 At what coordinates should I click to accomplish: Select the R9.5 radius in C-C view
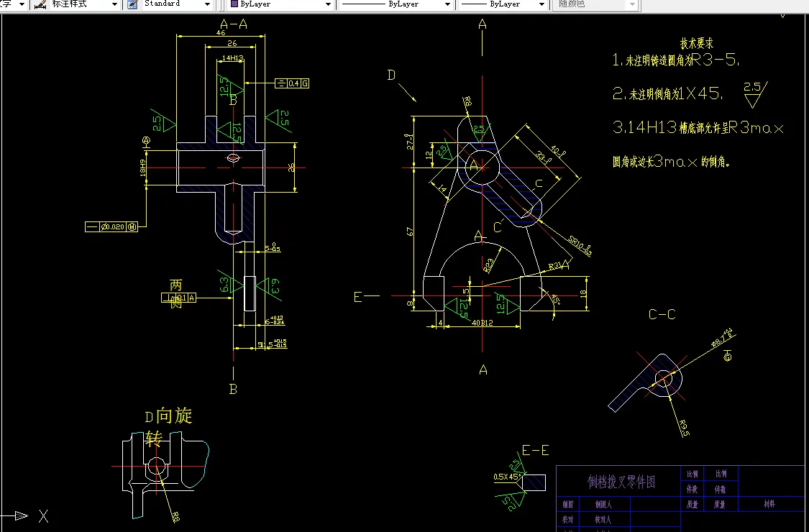point(684,428)
